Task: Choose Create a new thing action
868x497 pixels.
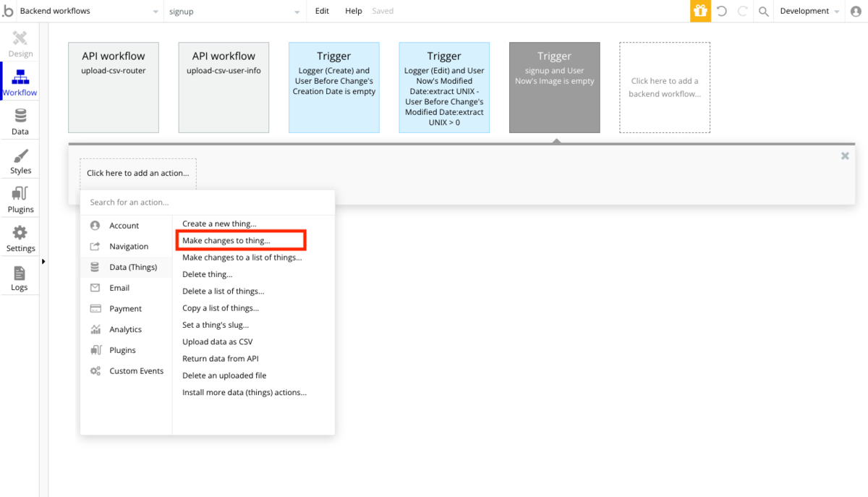Action: [219, 224]
